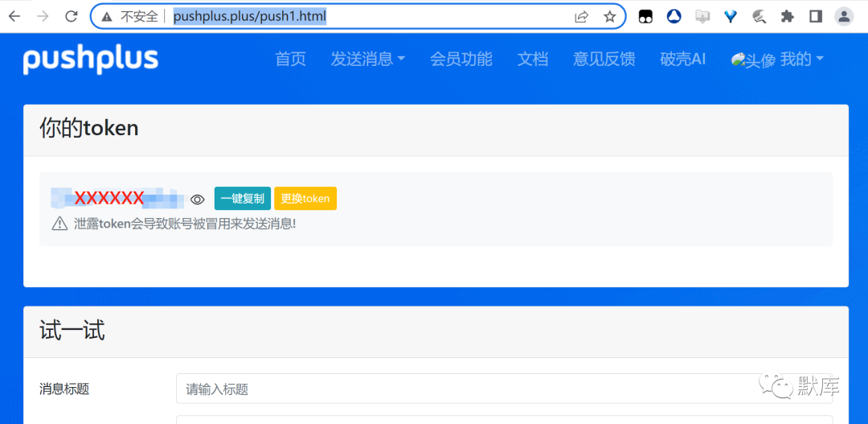Open the 文档 nav item
868x424 pixels.
point(533,59)
